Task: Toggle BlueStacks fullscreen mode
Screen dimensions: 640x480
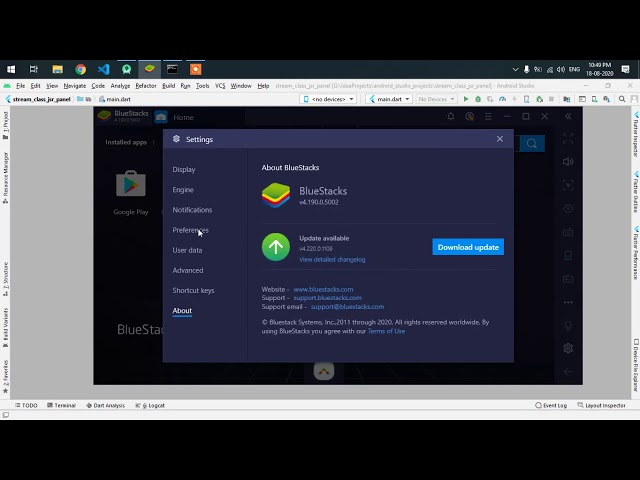Action: click(x=568, y=138)
